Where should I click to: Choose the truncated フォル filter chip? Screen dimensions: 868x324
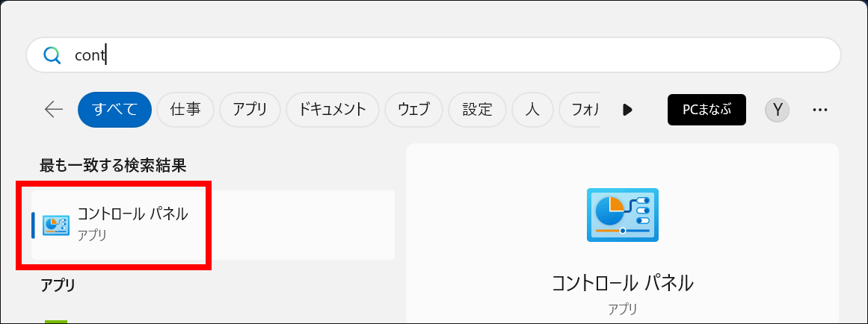pos(579,110)
